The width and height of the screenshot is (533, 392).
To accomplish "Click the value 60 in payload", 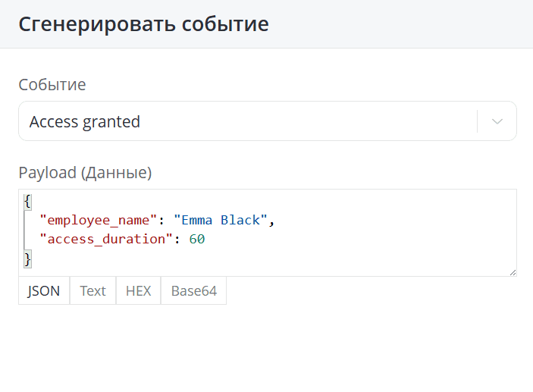I will click(197, 240).
